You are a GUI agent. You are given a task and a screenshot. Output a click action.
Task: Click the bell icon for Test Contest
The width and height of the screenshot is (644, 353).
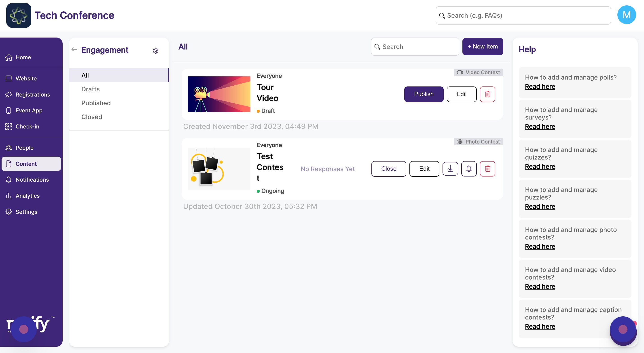pyautogui.click(x=469, y=169)
